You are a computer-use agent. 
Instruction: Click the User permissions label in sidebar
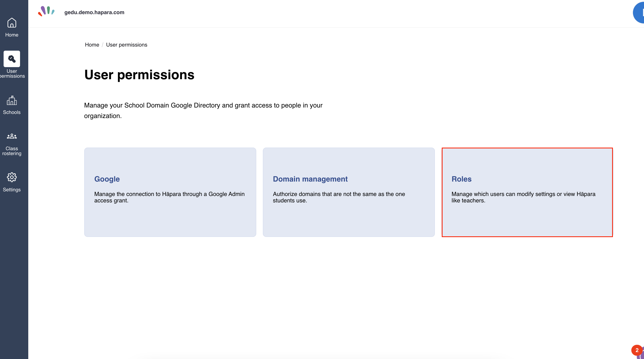coord(12,74)
